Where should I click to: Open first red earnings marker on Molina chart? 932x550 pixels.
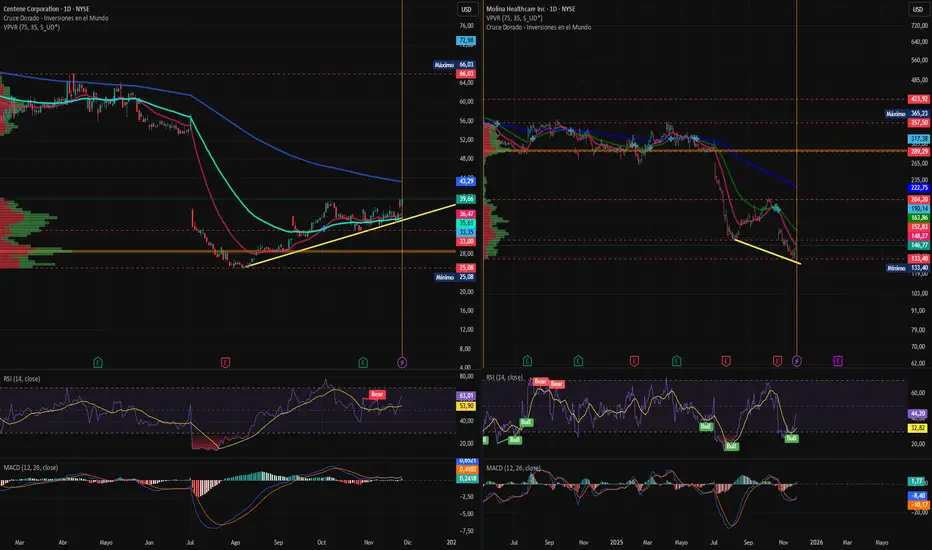(x=634, y=361)
